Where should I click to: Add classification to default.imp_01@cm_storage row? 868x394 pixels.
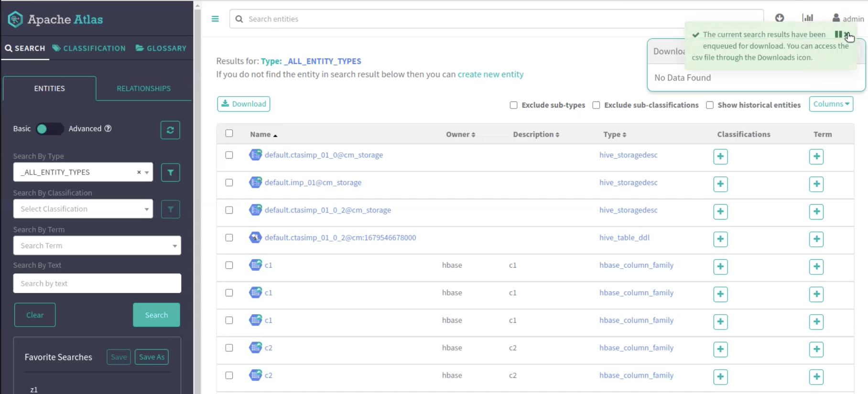click(x=720, y=184)
